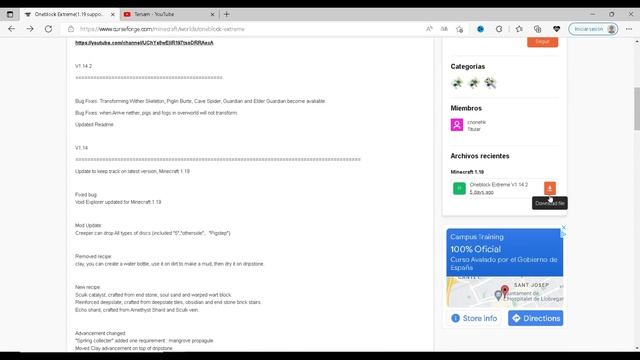Close the Oneblock Extreme tab
The image size is (640, 360).
click(x=113, y=14)
